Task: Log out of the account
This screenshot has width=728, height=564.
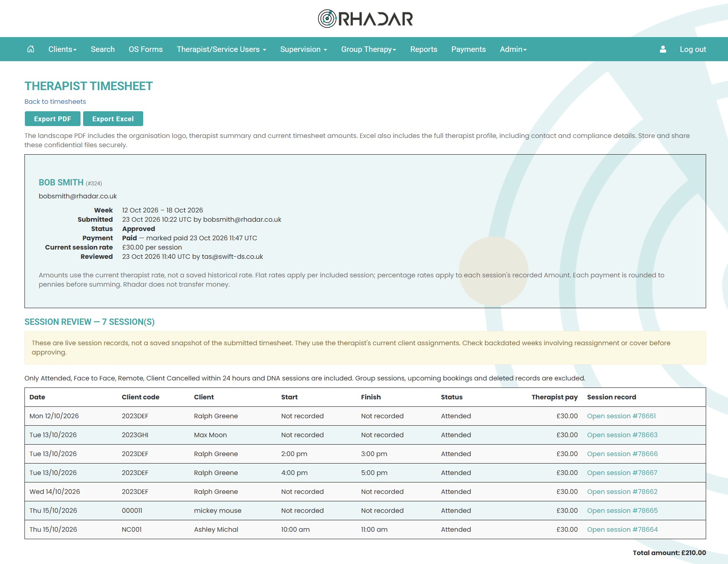Action: point(693,49)
